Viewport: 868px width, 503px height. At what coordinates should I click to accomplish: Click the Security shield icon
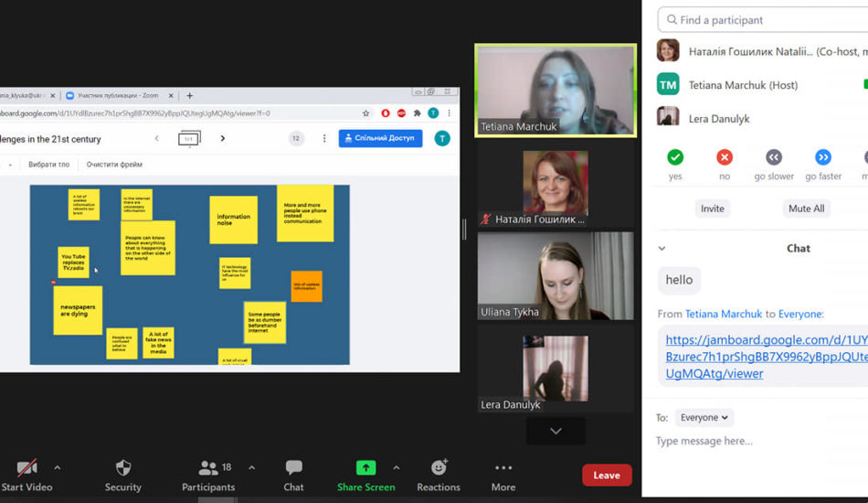point(122,468)
